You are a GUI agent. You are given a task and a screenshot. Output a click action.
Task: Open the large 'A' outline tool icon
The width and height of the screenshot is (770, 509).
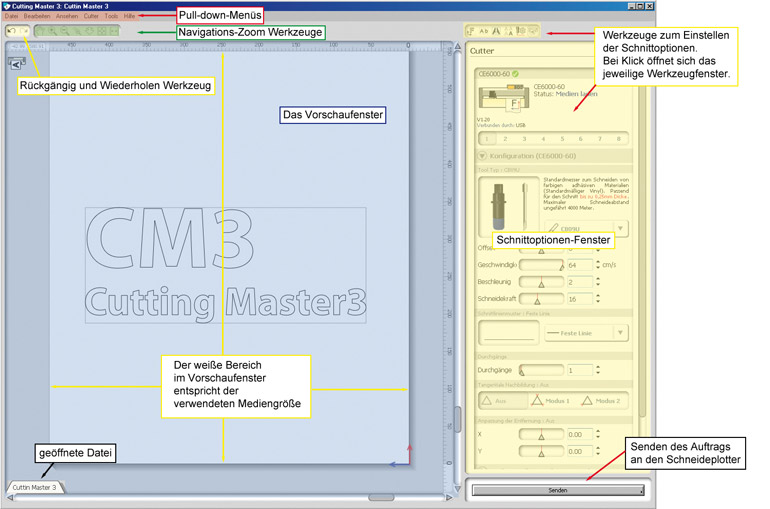click(x=496, y=31)
